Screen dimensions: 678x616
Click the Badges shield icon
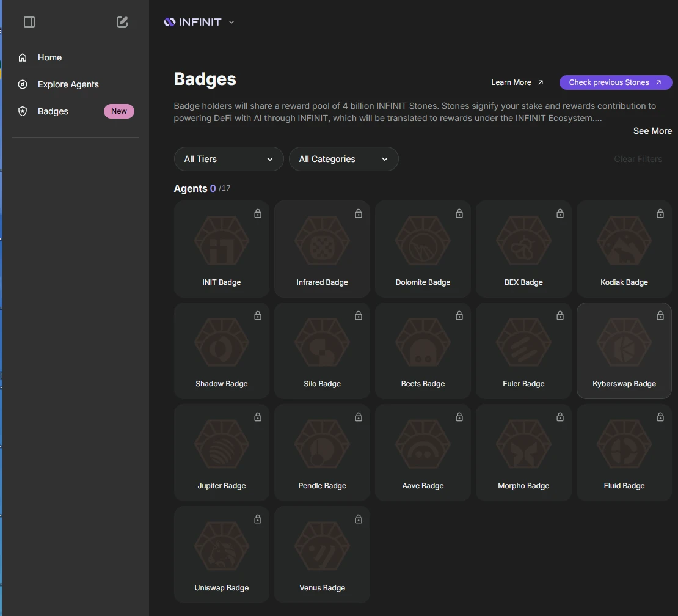[x=23, y=111]
